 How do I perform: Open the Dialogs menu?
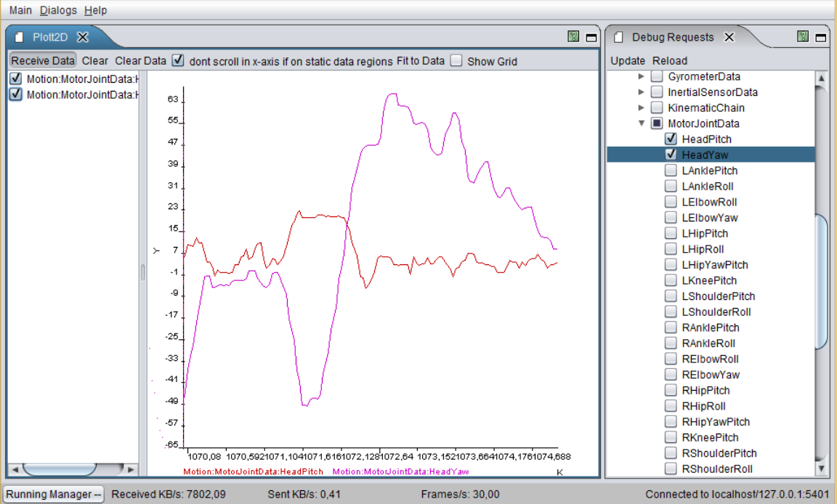click(x=57, y=10)
